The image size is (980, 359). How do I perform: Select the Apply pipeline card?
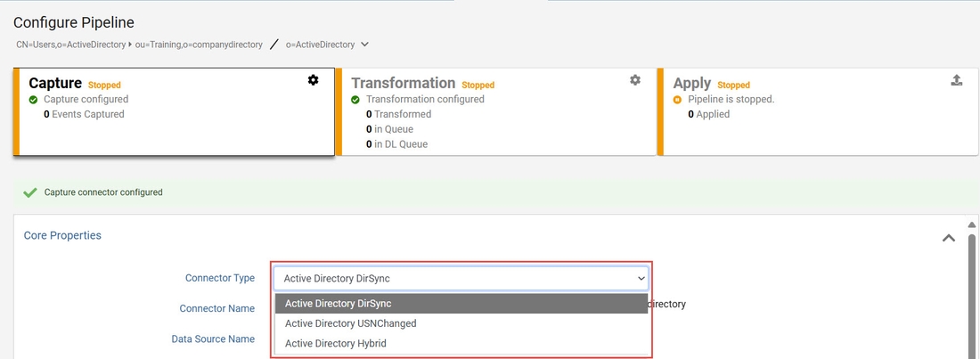818,111
